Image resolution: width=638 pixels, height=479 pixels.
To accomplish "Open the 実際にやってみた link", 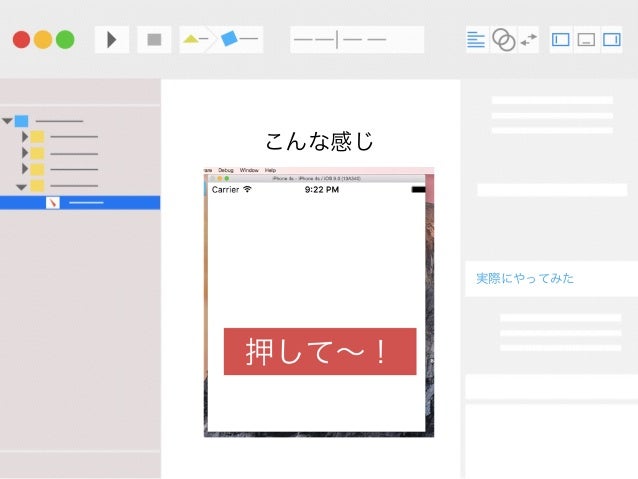I will point(525,278).
